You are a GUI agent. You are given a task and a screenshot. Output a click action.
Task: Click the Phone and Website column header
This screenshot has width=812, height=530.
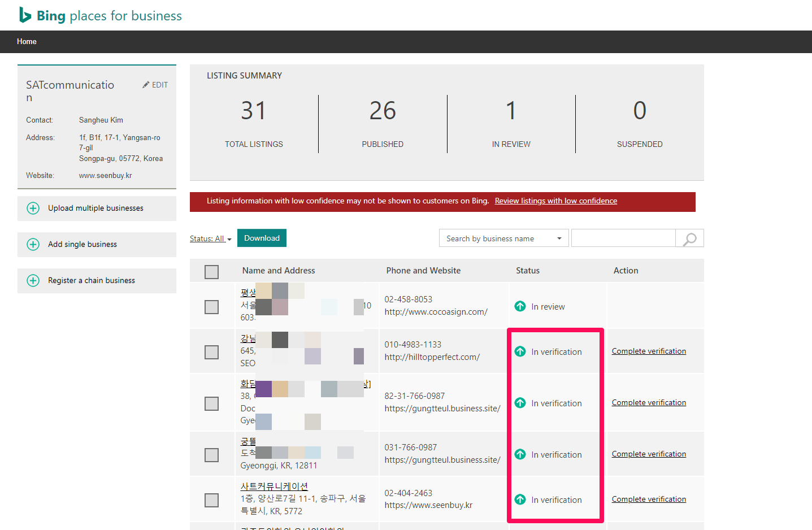click(x=423, y=271)
